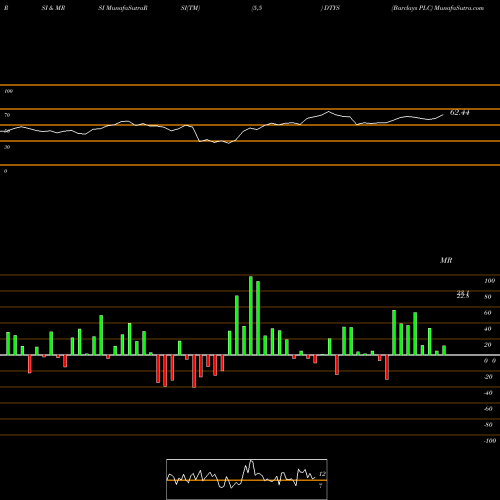Click the 22.5 value label
Screen dimensions: 500x500
(x=463, y=296)
